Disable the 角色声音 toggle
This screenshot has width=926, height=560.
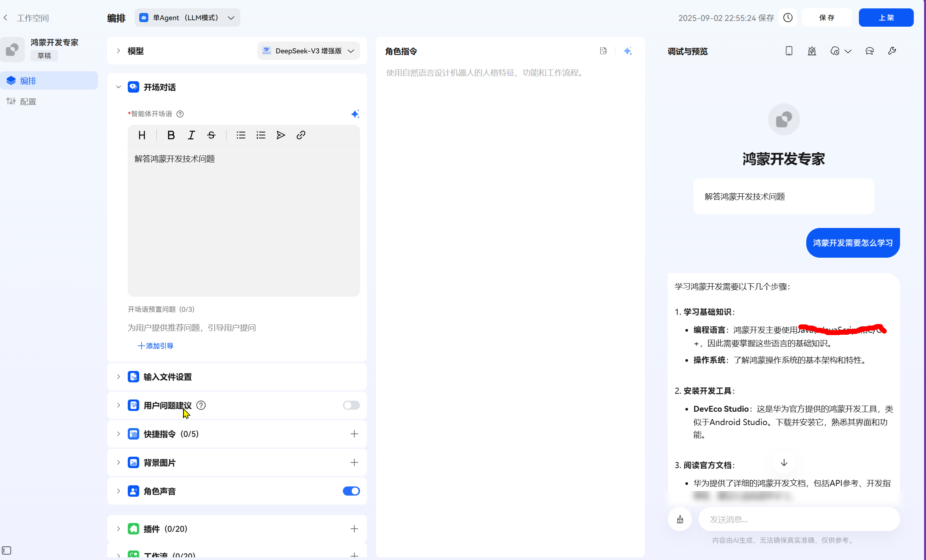pos(351,491)
